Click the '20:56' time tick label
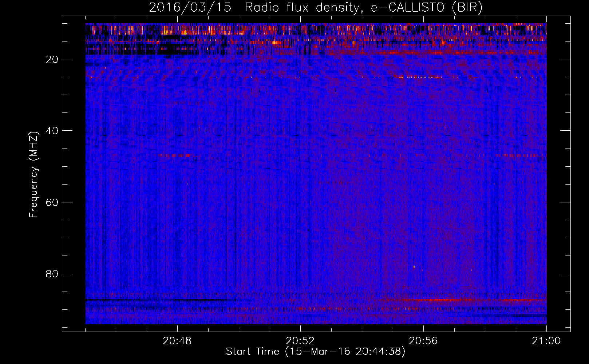Image resolution: width=589 pixels, height=364 pixels. pos(423,341)
